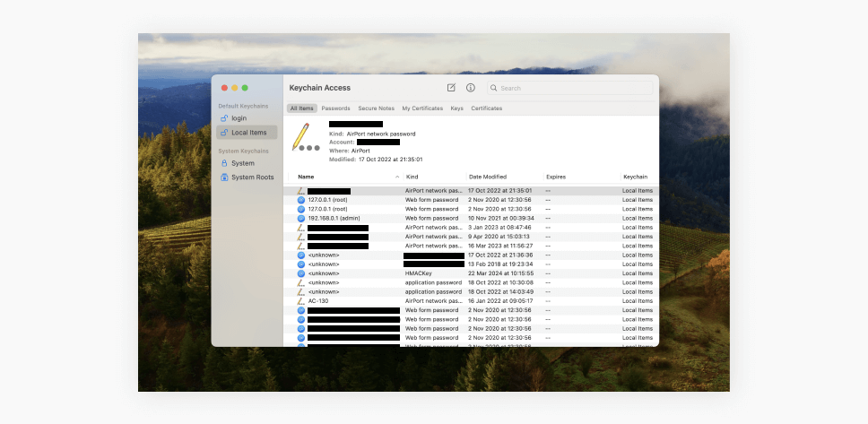The height and width of the screenshot is (424, 868).
Task: Show the My Certificates tab
Action: point(422,108)
